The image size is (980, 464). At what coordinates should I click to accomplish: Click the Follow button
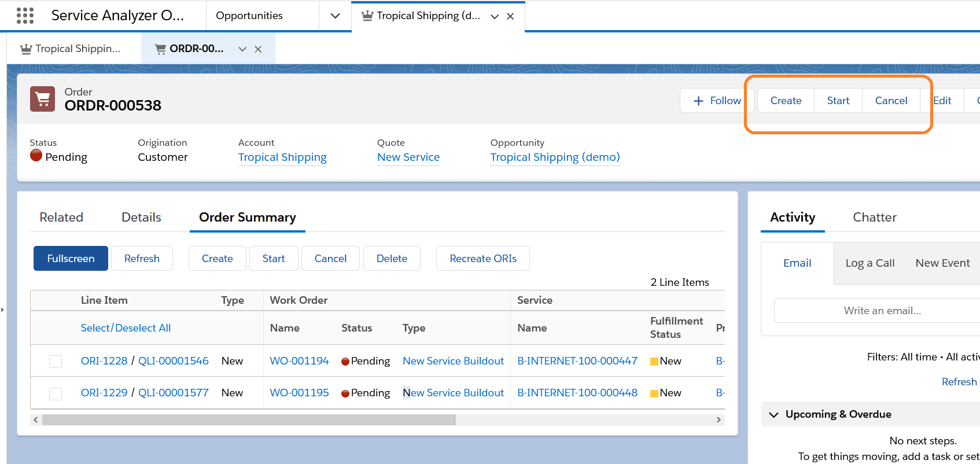point(717,101)
